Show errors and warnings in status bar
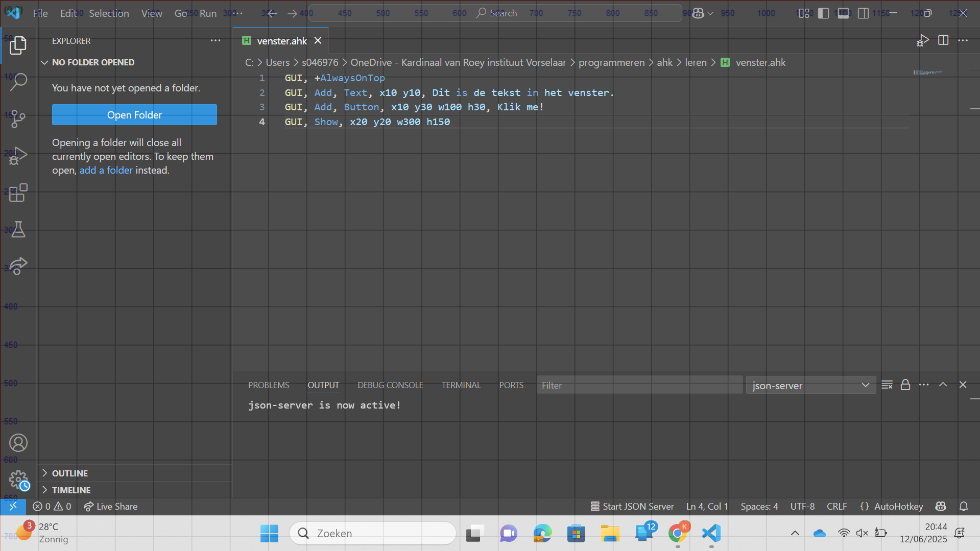 52,506
